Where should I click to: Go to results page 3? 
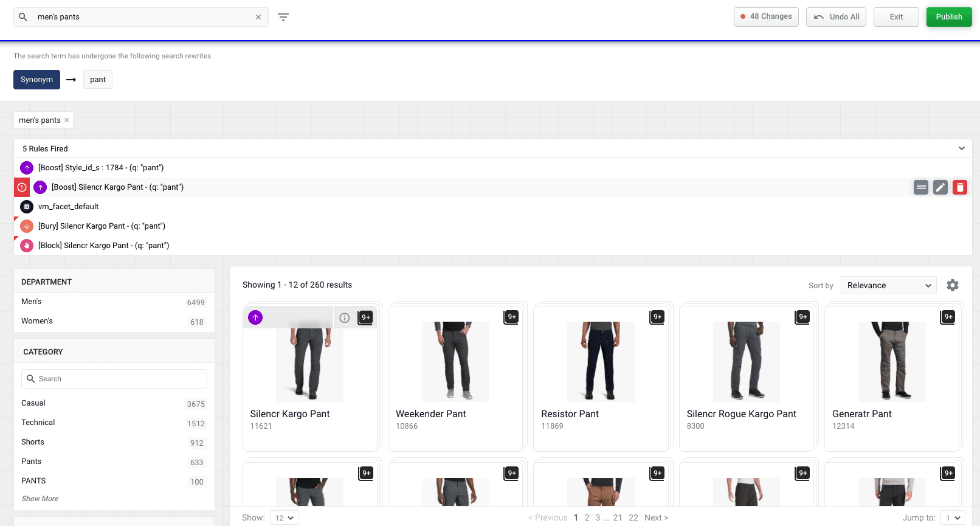598,518
